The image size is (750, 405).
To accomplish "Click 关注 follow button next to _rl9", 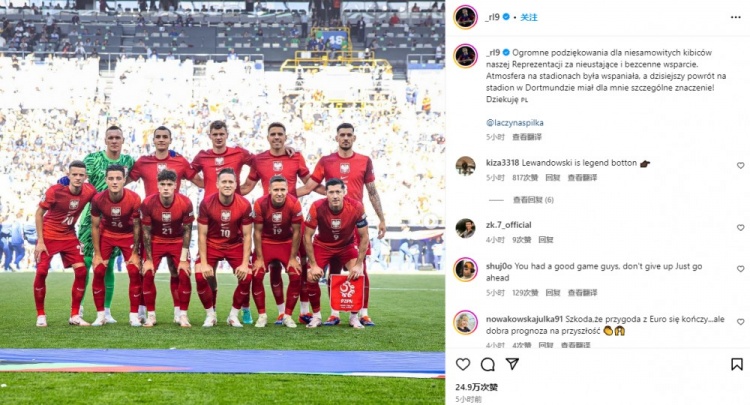I will coord(529,17).
